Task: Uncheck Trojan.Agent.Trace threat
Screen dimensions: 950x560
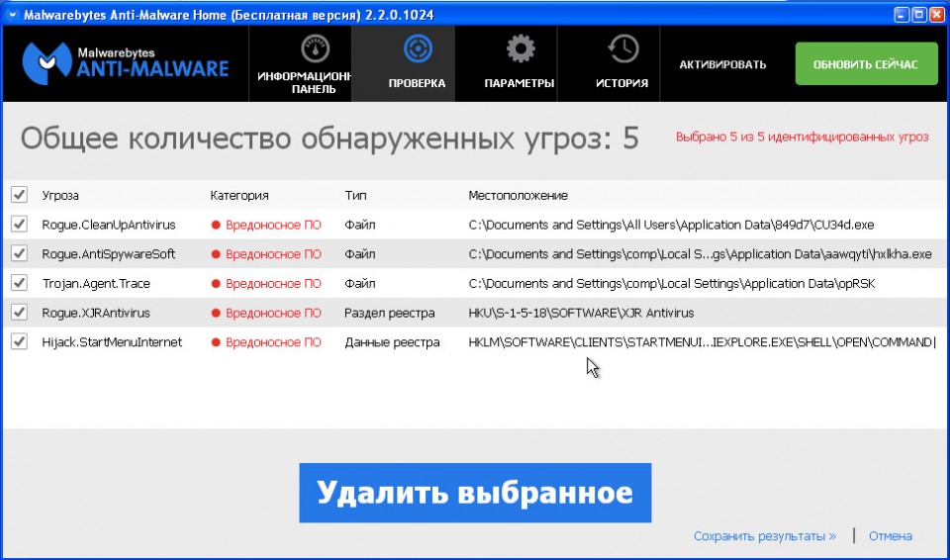Action: (20, 282)
